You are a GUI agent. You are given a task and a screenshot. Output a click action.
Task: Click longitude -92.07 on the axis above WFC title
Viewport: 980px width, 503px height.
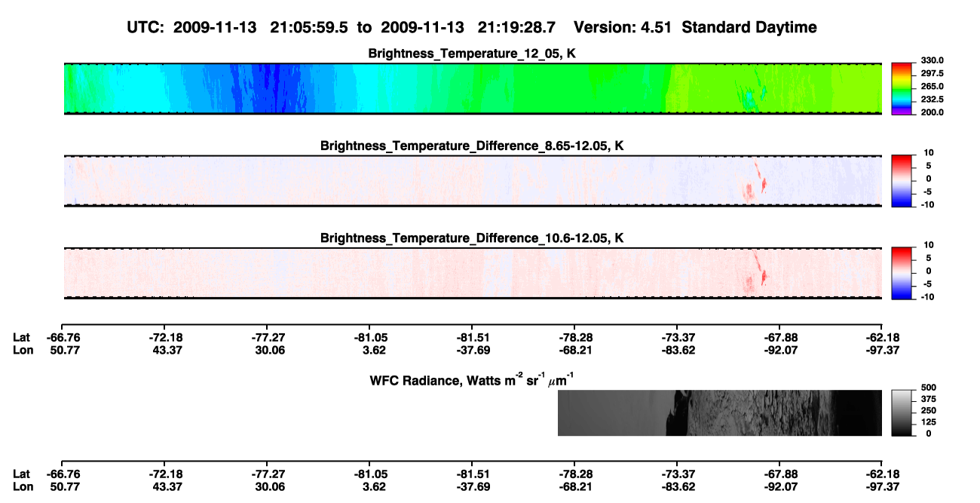tap(779, 349)
